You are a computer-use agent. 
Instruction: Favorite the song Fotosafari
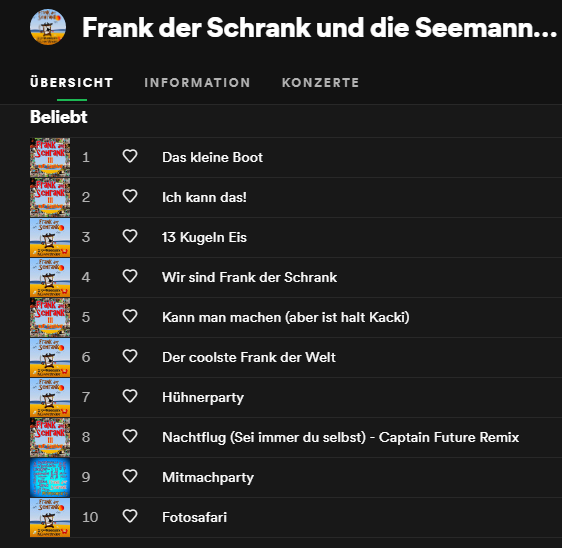(130, 516)
